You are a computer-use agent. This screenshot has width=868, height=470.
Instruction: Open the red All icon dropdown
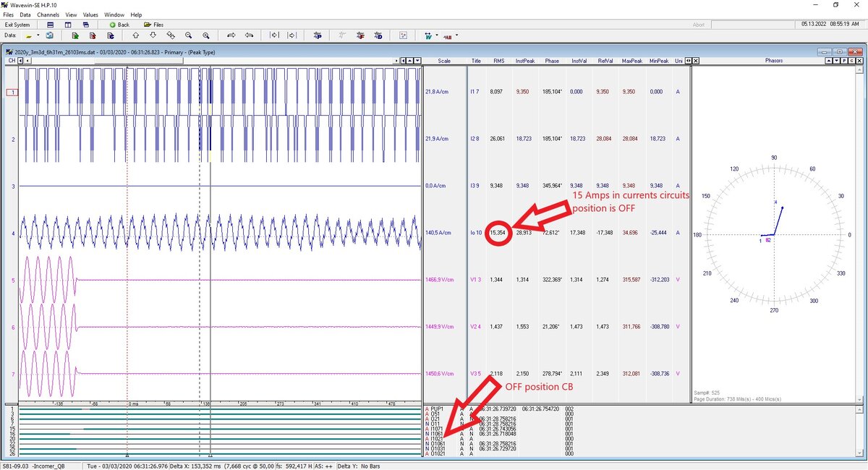(x=456, y=35)
